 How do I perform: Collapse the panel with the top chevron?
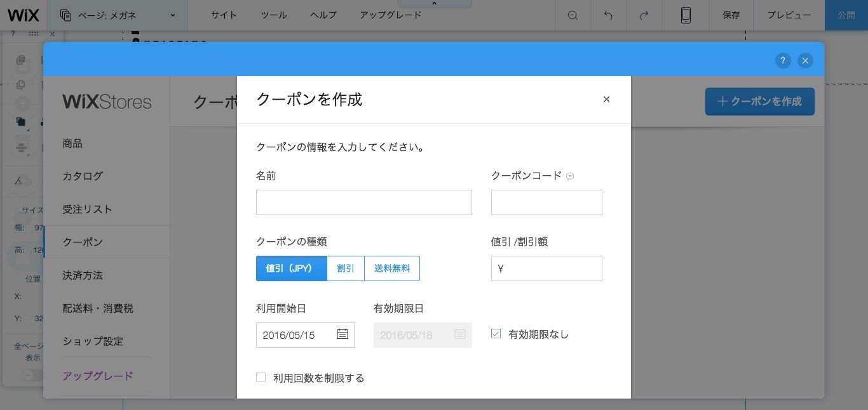pos(434,3)
